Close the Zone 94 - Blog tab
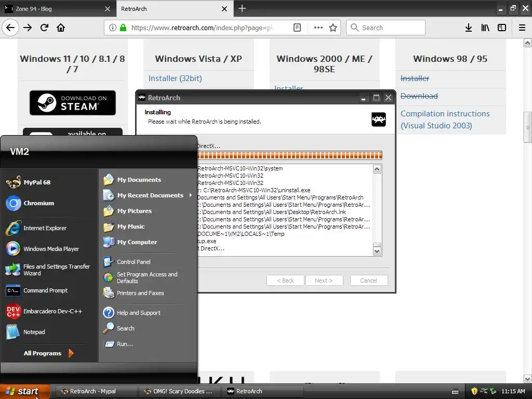Screen dimensions: 532x399 click(108, 9)
